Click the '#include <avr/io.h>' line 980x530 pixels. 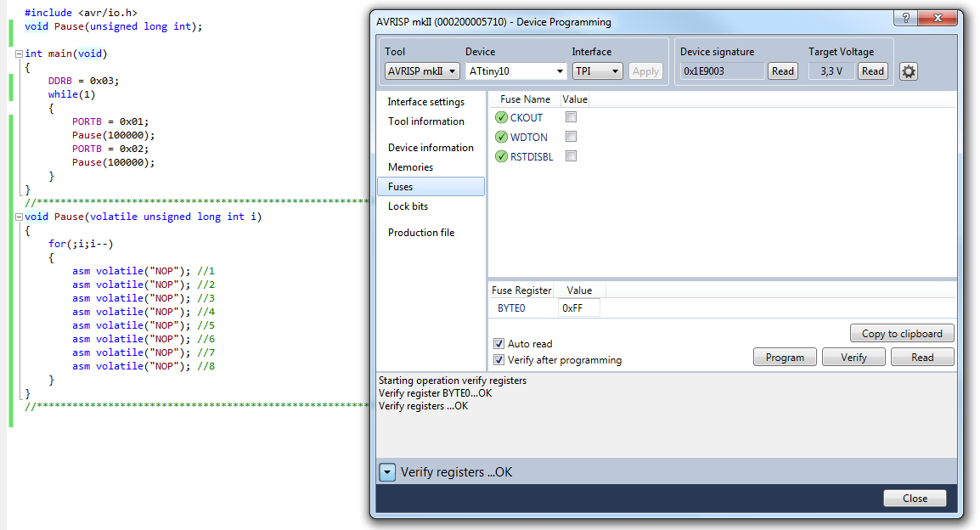[x=81, y=13]
